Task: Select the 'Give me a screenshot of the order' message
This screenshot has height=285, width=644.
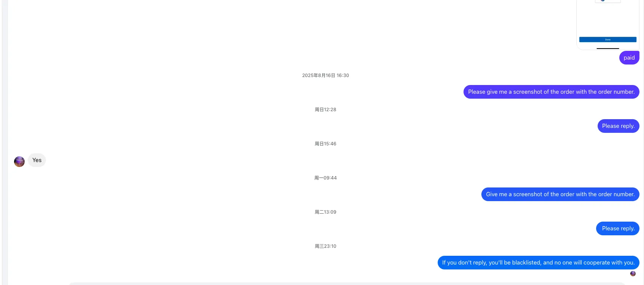Action: 560,194
